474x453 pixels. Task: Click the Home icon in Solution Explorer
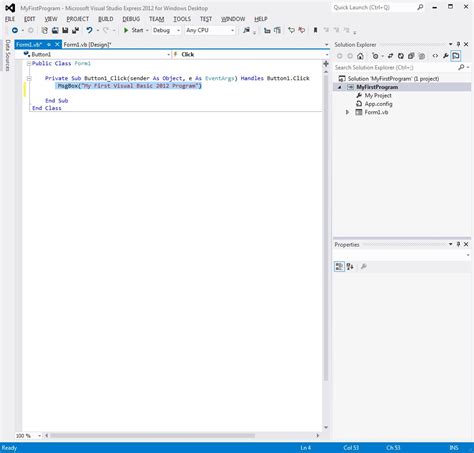360,56
